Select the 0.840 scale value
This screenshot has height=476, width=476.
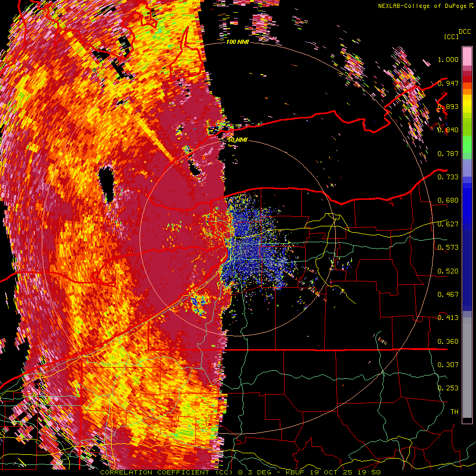click(448, 130)
